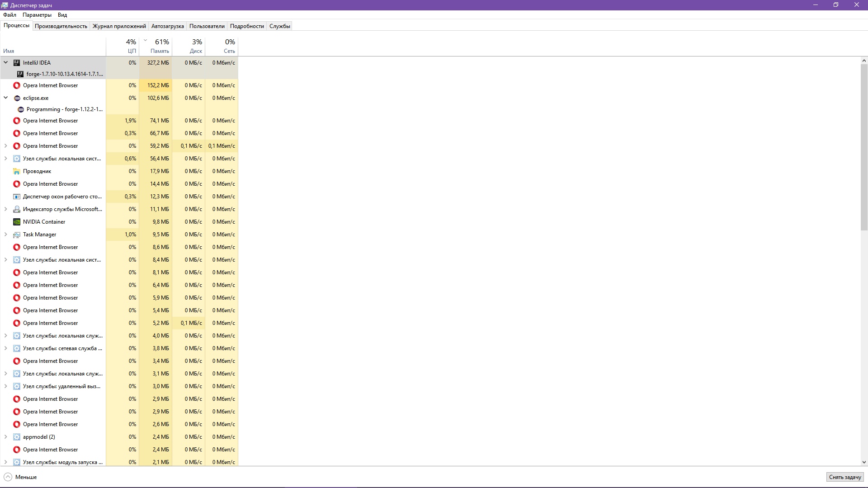Viewport: 868px width, 488px height.
Task: Select the NVIDIA Container process row
Action: 119,222
